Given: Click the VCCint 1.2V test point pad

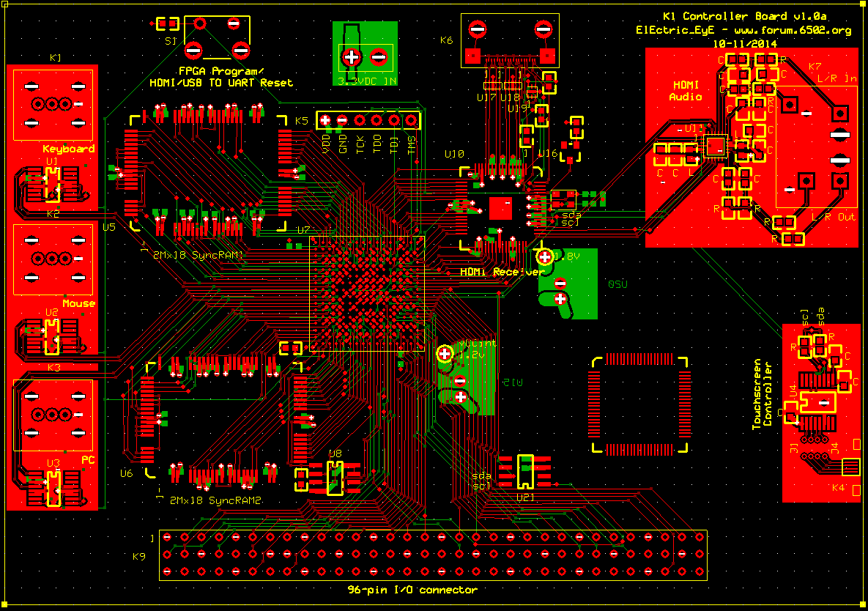Looking at the screenshot, I should click(445, 354).
